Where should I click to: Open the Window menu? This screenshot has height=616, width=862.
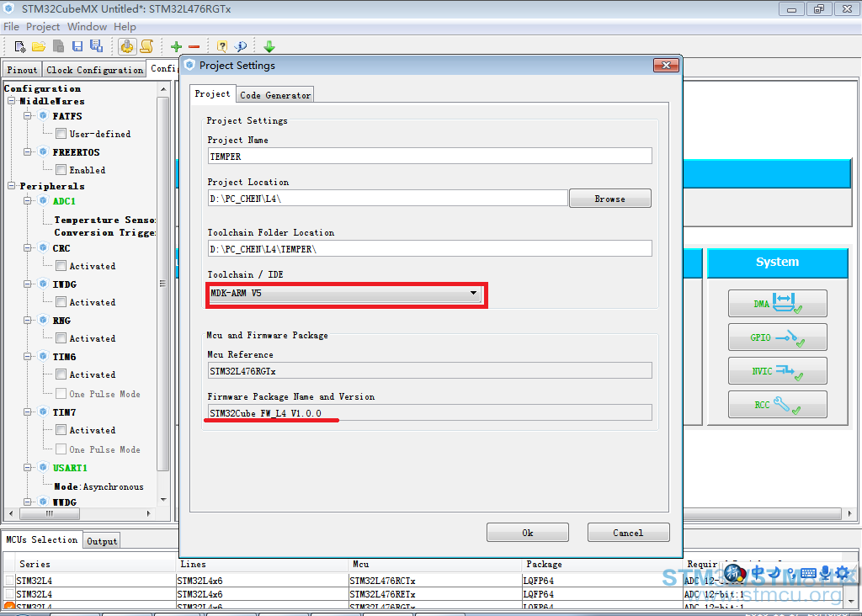point(87,26)
